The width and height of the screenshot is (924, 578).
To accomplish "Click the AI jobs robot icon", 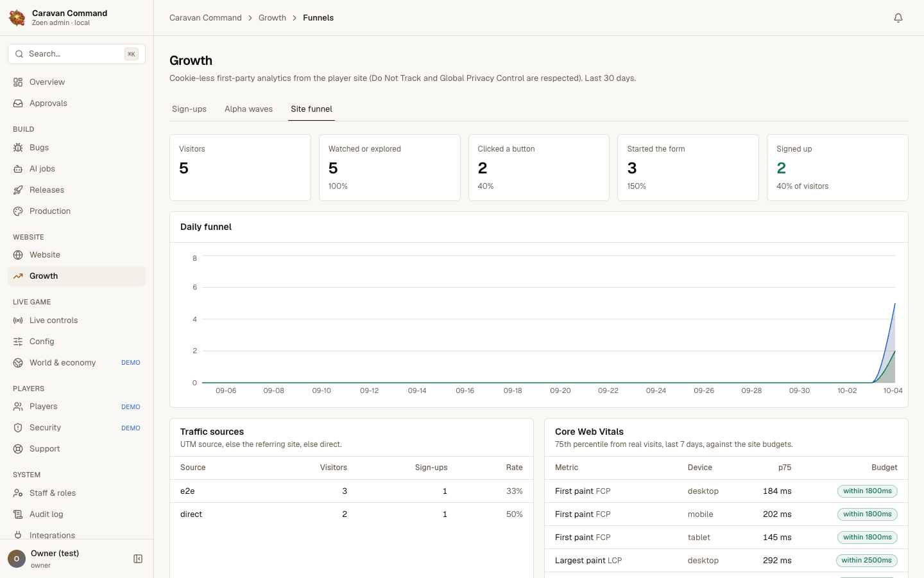I will pos(18,169).
